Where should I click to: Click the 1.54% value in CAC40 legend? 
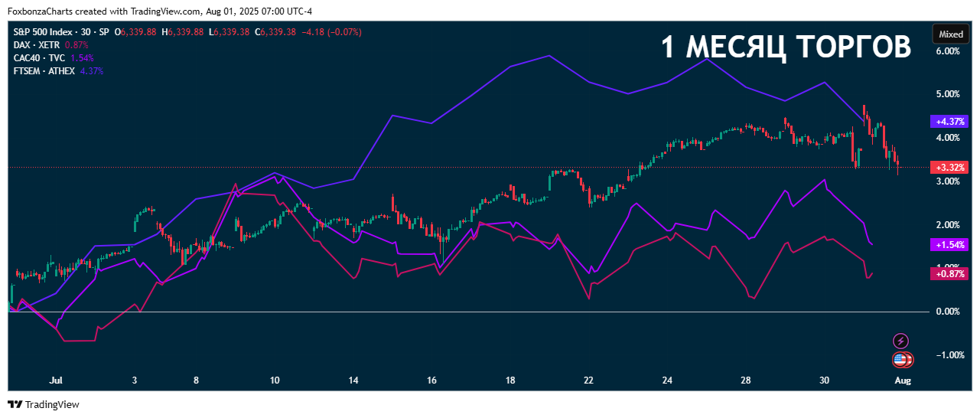coord(82,58)
